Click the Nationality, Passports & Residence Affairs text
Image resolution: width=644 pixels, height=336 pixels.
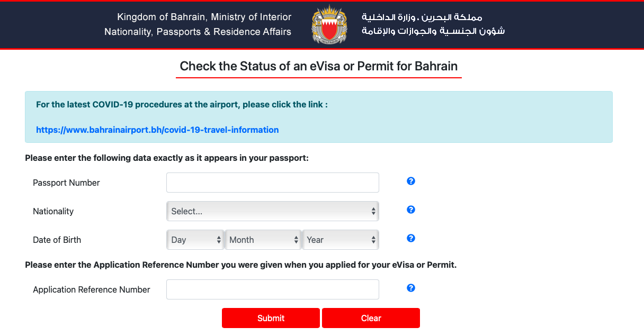(x=197, y=32)
